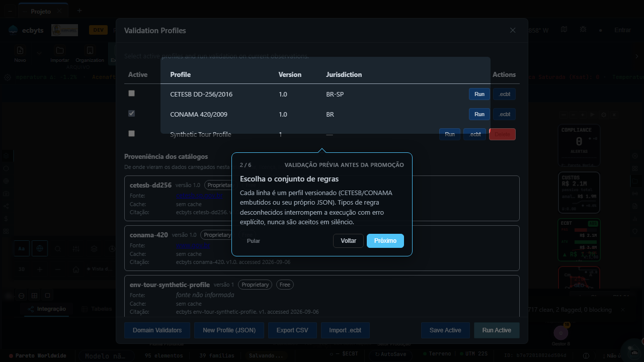
Task: Switch to the Integração tab
Action: point(47,309)
